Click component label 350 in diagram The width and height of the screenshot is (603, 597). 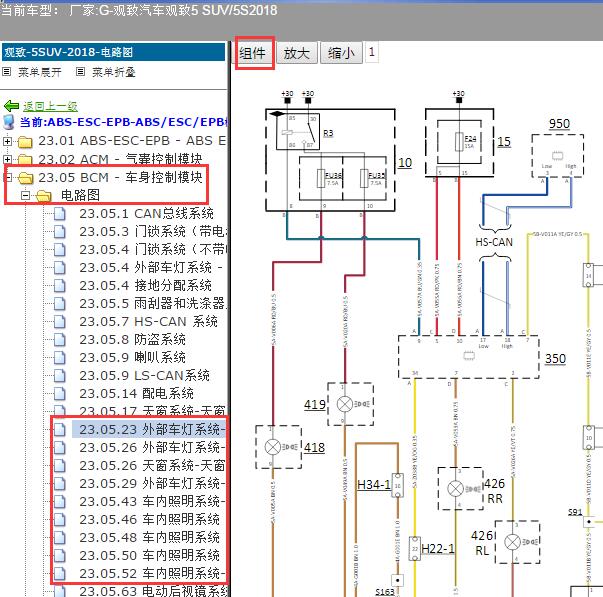[555, 359]
